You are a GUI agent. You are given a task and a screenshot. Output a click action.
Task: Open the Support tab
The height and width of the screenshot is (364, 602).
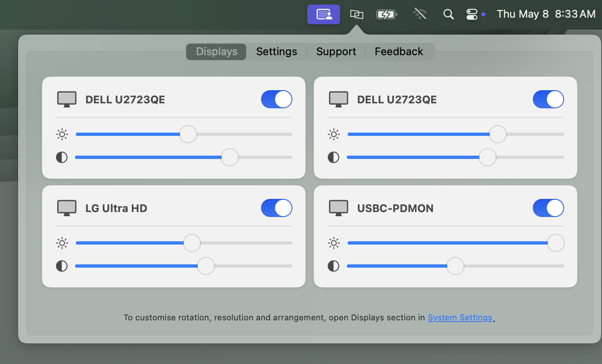point(336,51)
